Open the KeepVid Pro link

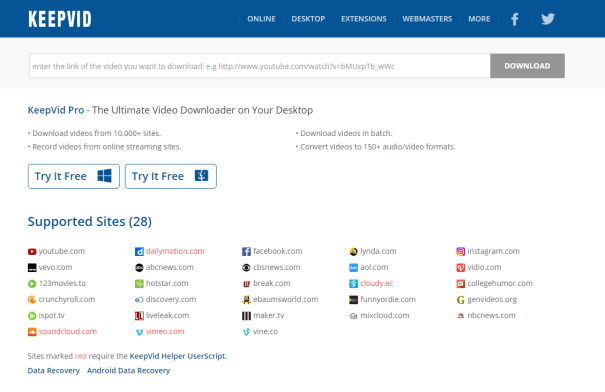click(x=56, y=110)
